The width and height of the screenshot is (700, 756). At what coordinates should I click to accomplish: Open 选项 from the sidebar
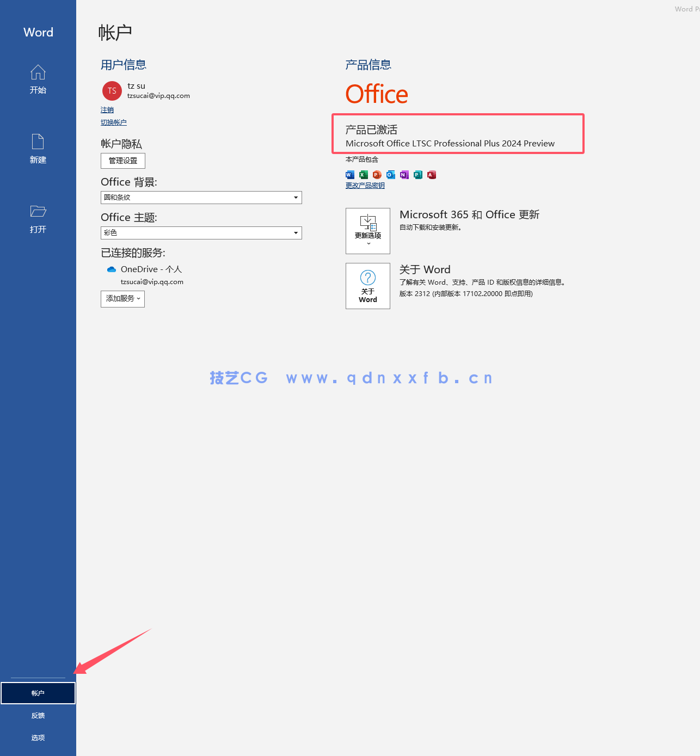point(38,737)
